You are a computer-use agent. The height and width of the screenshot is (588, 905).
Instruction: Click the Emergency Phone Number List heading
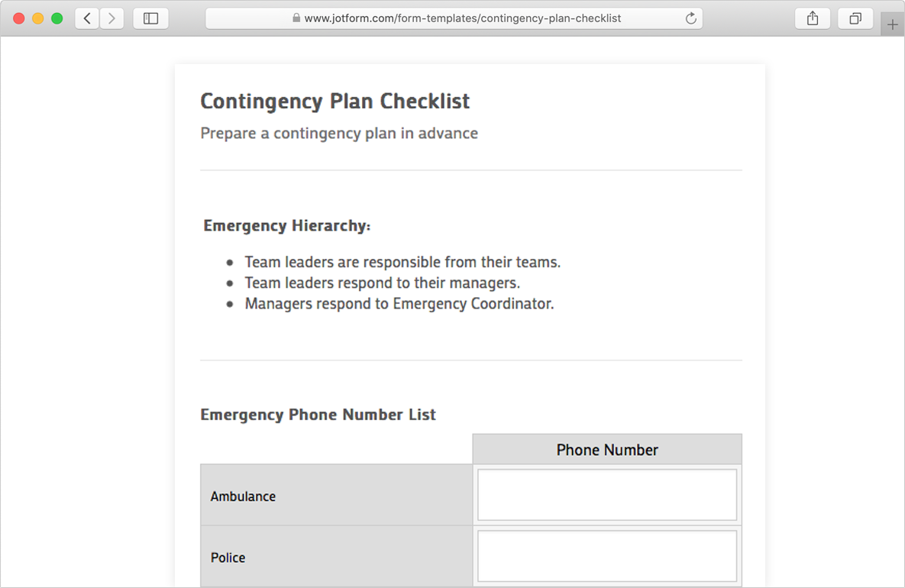click(318, 415)
